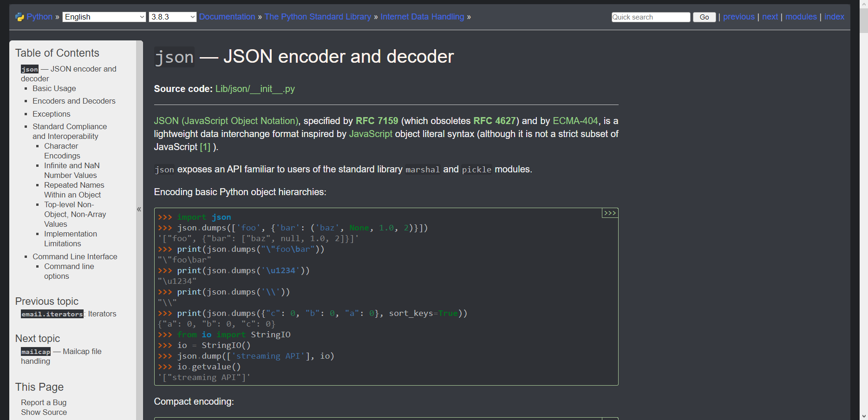Open the English language dropdown

click(104, 17)
